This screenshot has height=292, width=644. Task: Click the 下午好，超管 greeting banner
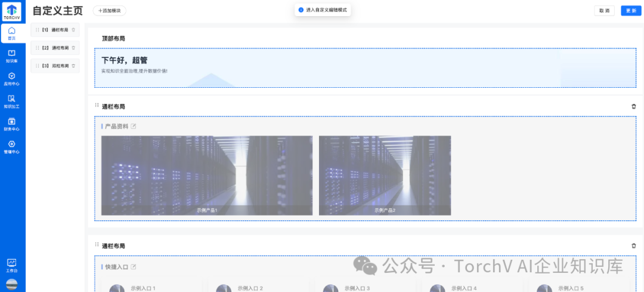[365, 68]
